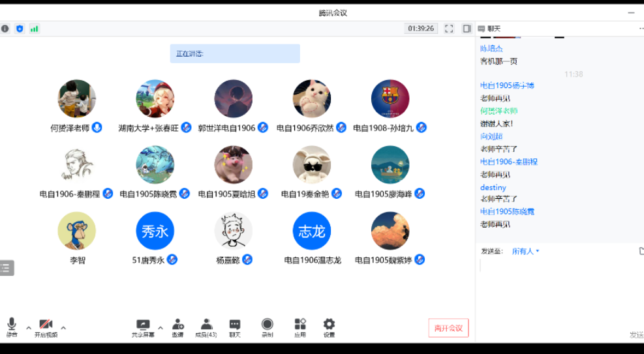Image resolution: width=644 pixels, height=354 pixels.
Task: Toggle the 开启视频 camera button
Action: [46, 327]
